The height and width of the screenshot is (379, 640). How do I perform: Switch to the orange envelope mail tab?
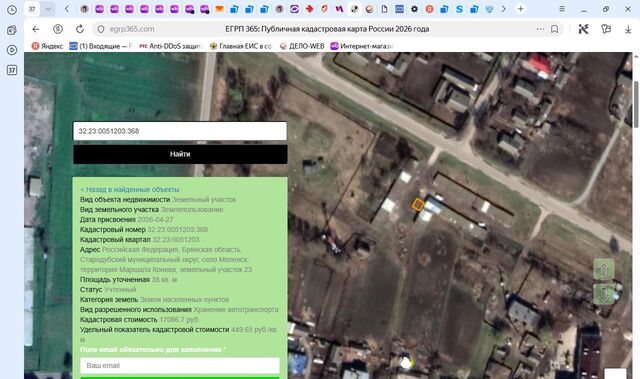[220, 9]
